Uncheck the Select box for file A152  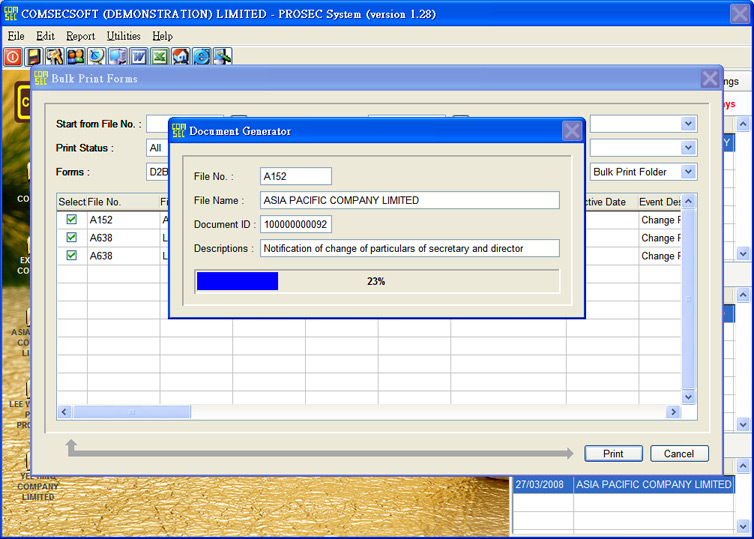pyautogui.click(x=71, y=220)
